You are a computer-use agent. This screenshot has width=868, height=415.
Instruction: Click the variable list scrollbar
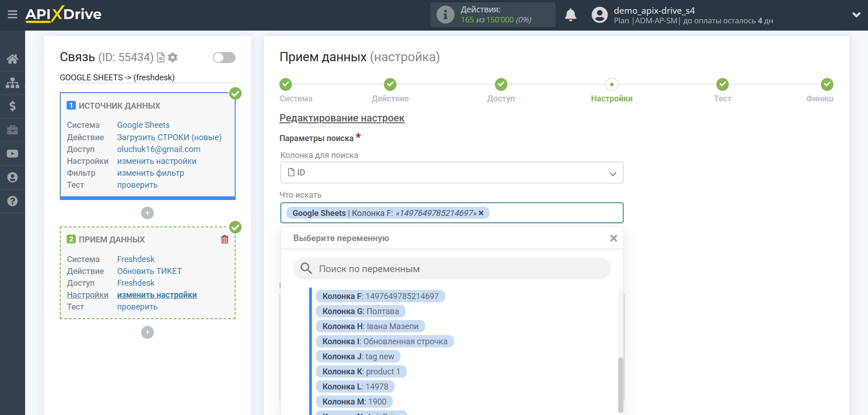[x=621, y=385]
